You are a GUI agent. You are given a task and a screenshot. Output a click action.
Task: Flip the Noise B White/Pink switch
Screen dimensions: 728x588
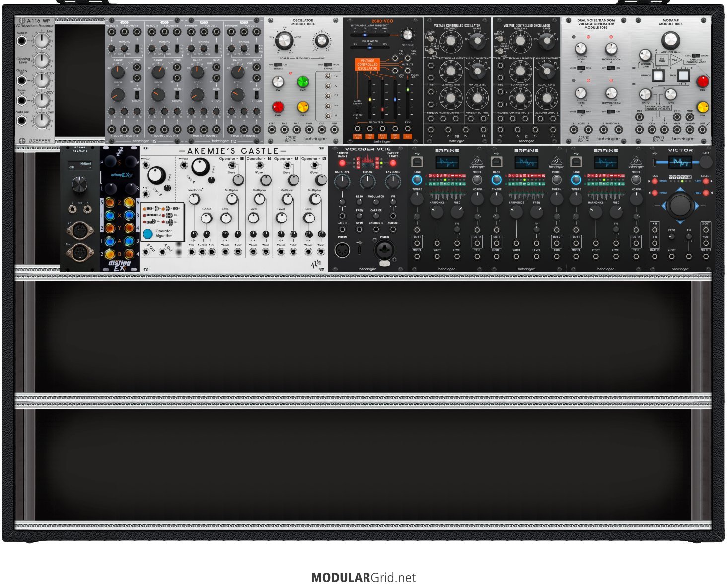click(581, 111)
